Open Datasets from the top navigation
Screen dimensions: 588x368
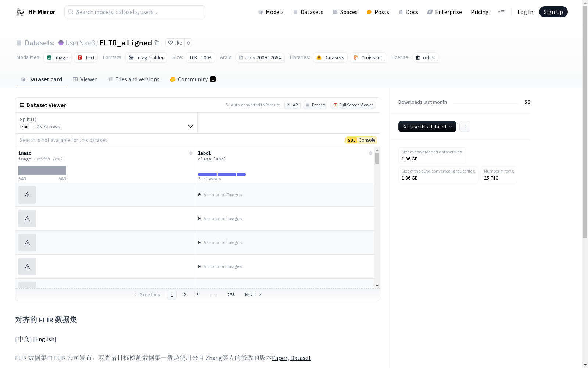point(308,12)
